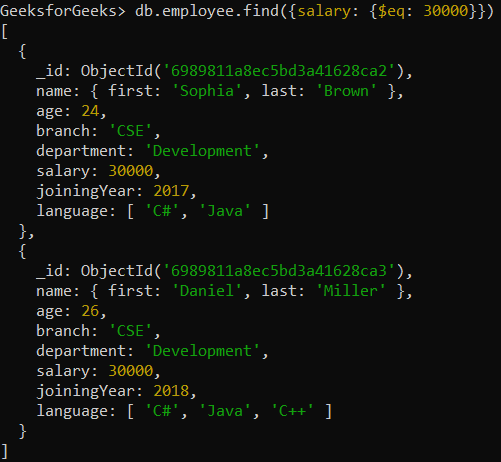This screenshot has width=501, height=462.
Task: Click 'Java' in Sophia's language array
Action: tap(225, 211)
